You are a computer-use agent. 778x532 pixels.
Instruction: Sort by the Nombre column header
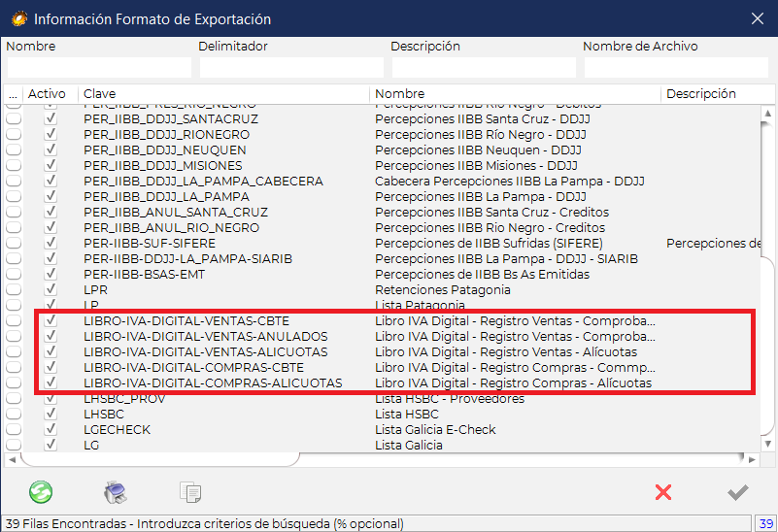pos(515,94)
